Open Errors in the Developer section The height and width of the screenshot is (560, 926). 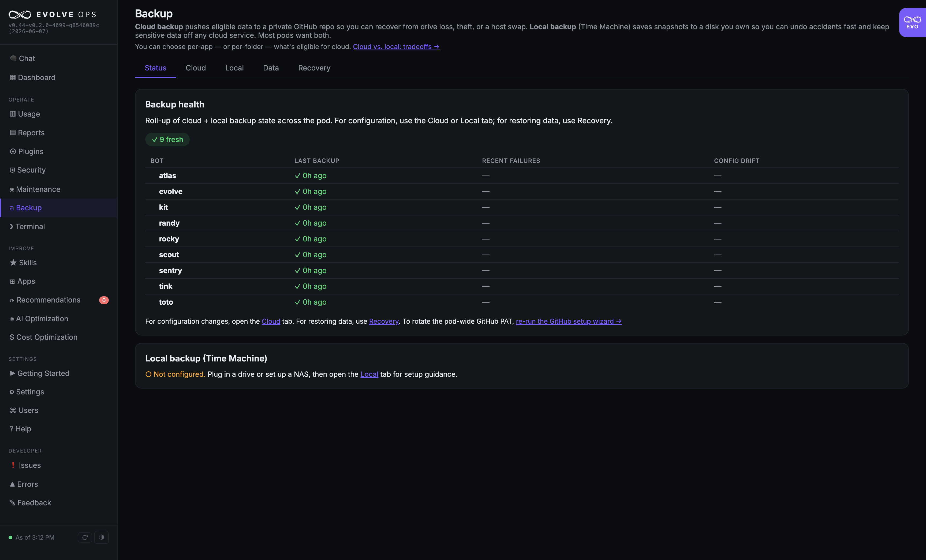[x=59, y=484]
